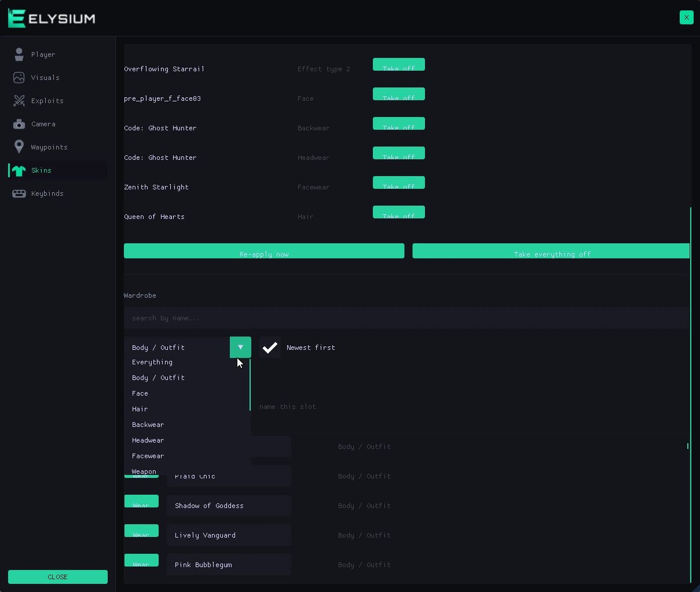Click the Elysium logo
The image size is (700, 592).
[52, 18]
